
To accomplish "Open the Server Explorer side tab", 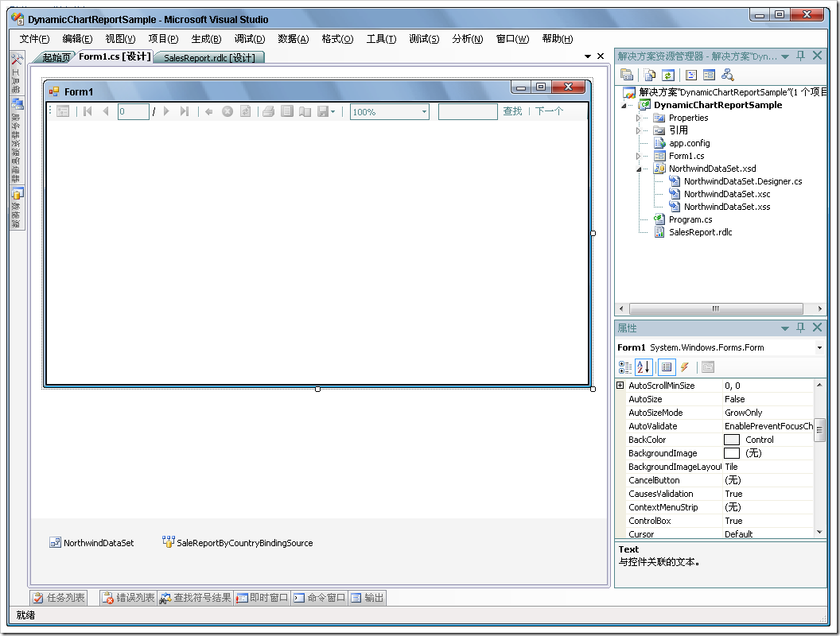I will (x=17, y=140).
